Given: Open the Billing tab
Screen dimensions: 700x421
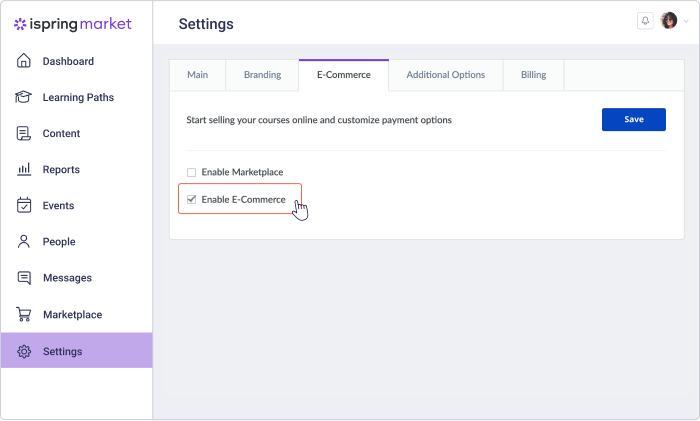Looking at the screenshot, I should [533, 75].
